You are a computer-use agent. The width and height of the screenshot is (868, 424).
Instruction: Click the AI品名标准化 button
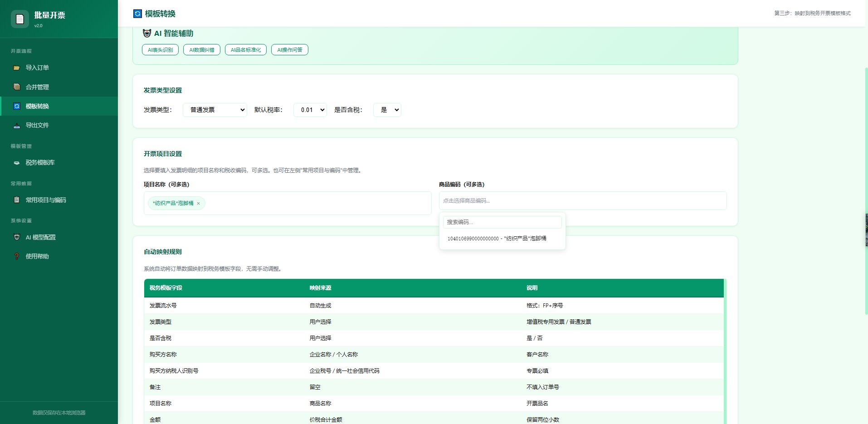click(246, 50)
